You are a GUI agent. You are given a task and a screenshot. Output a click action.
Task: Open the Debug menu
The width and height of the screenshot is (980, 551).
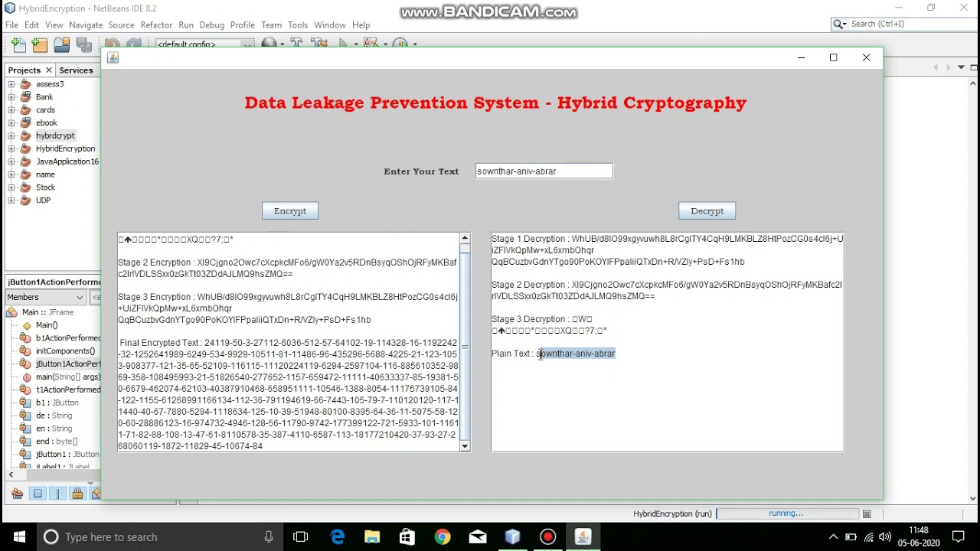(212, 25)
